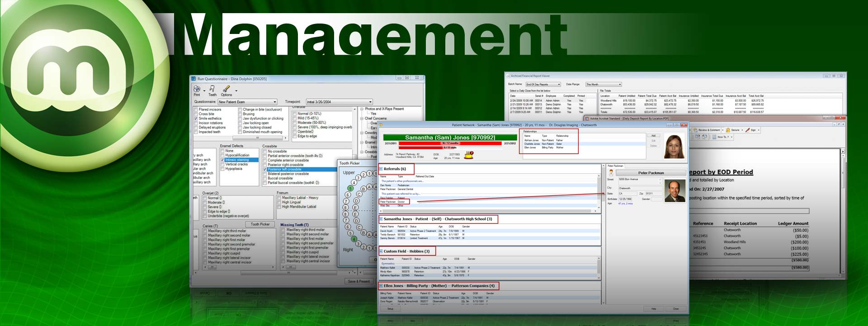The image size is (868, 326).
Task: Click green lower tooth 4 in Tooth Picker
Action: tap(354, 239)
